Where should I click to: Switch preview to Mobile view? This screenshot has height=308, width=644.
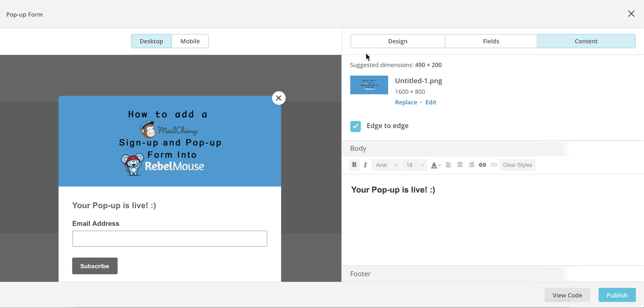[190, 41]
